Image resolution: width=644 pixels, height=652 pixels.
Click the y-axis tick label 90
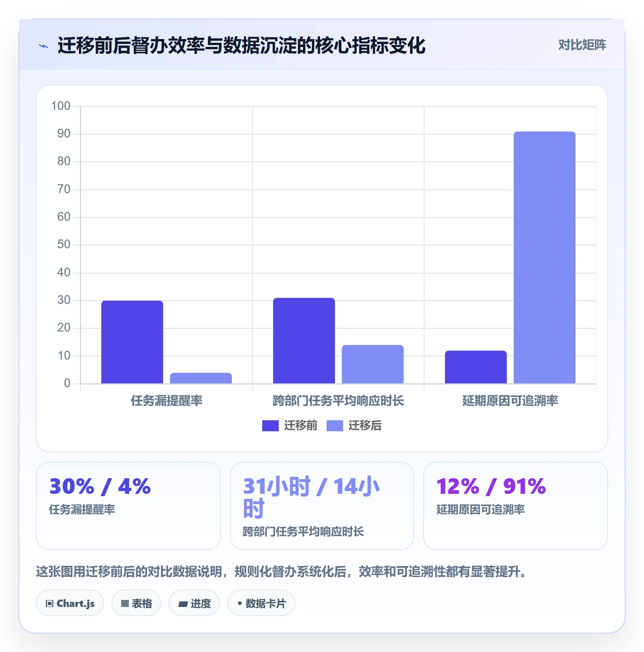[x=64, y=134]
